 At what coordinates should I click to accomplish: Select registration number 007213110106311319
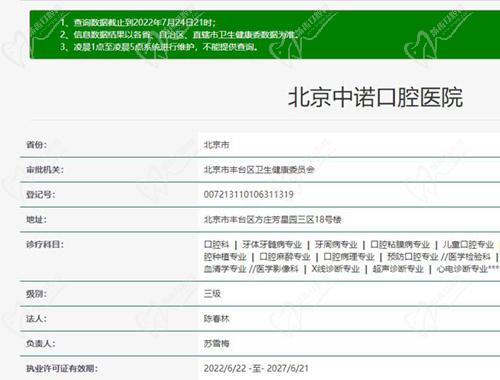(248, 194)
